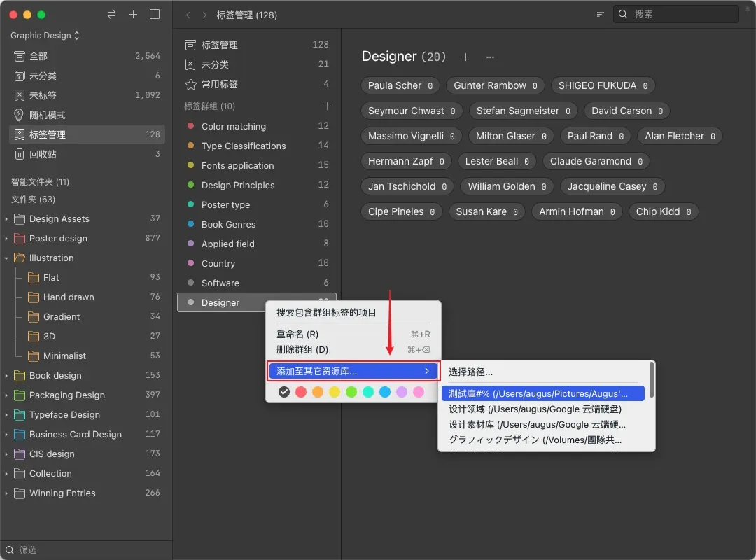The height and width of the screenshot is (560, 756).
Task: Toggle the sidebar layout icon
Action: [155, 15]
